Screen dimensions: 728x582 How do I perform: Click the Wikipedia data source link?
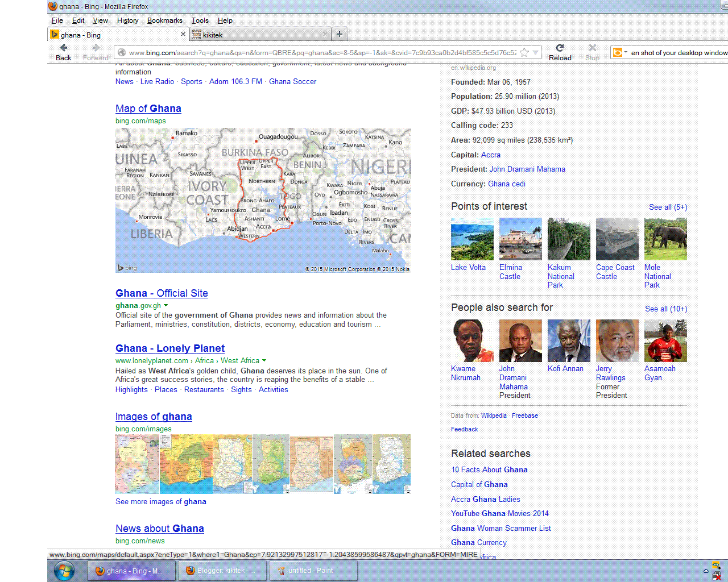click(x=494, y=416)
